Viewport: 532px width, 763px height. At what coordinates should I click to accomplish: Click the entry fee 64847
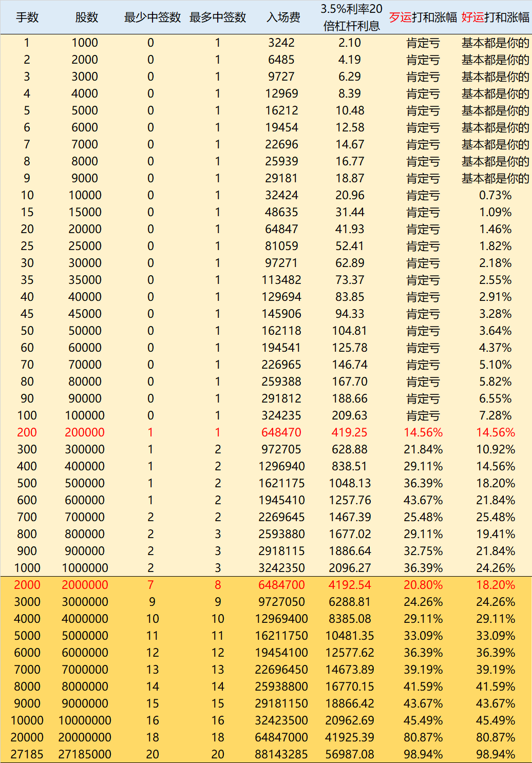[281, 229]
